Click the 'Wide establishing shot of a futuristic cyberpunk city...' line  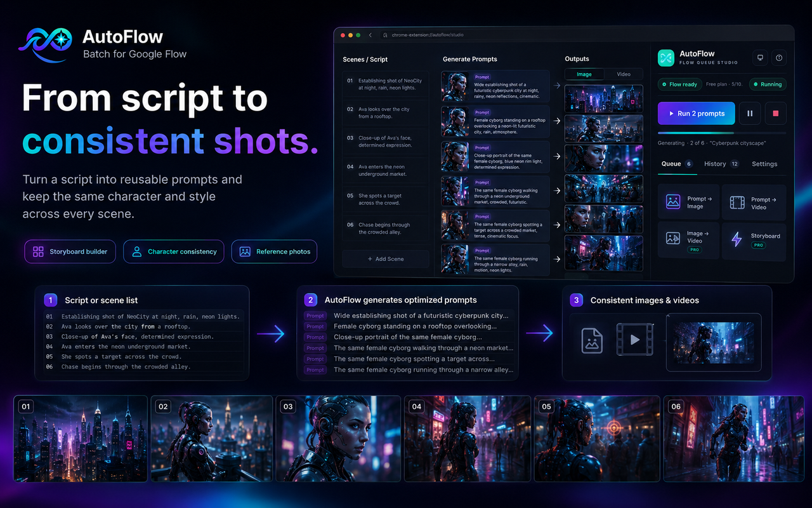(421, 316)
